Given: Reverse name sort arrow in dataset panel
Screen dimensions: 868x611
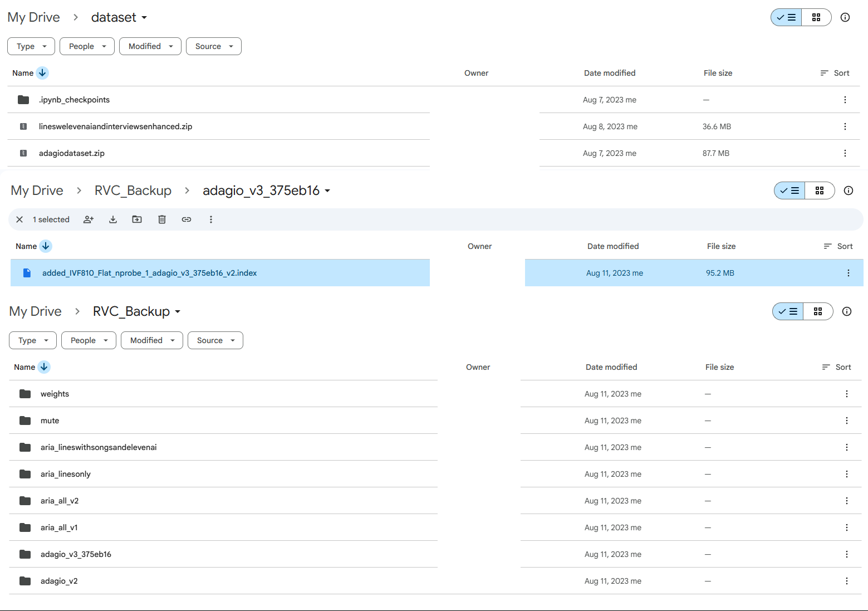Looking at the screenshot, I should tap(42, 73).
